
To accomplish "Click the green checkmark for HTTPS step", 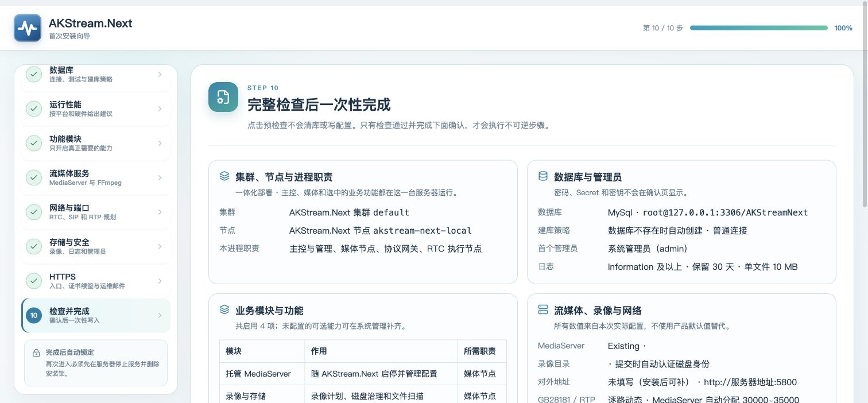I will (x=34, y=281).
